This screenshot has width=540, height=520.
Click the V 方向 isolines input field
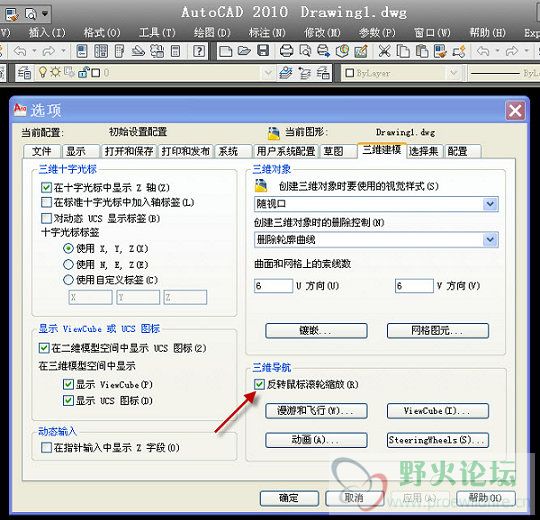click(414, 286)
